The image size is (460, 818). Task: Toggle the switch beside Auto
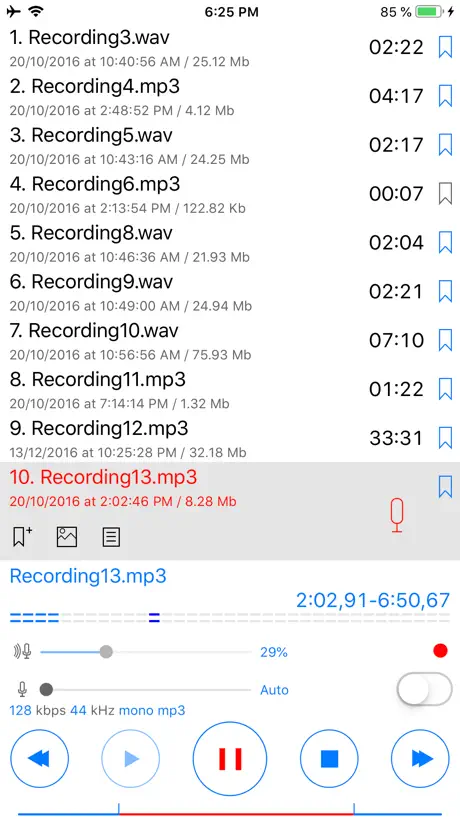pyautogui.click(x=425, y=689)
